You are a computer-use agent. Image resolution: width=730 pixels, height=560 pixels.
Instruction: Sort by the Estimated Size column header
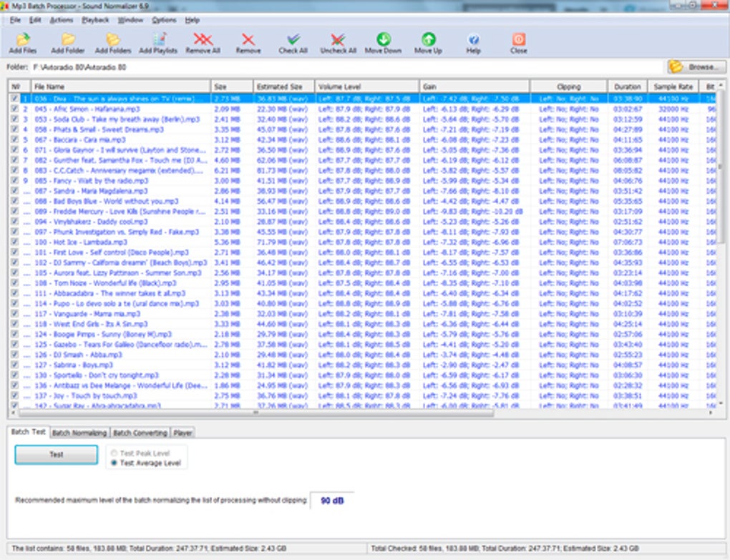[284, 87]
